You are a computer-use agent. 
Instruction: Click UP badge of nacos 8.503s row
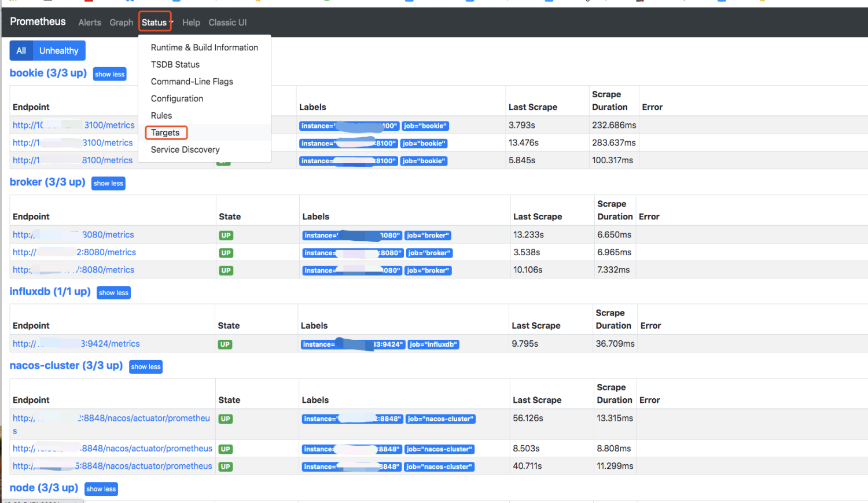(226, 449)
